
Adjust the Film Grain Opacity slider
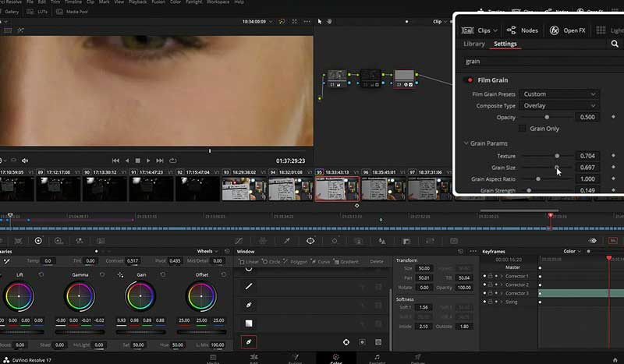click(x=547, y=118)
